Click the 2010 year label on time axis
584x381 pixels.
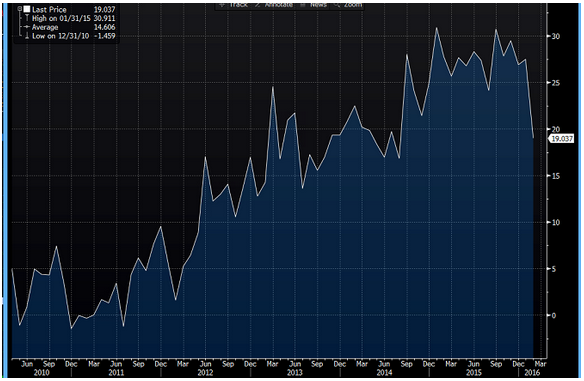point(41,372)
